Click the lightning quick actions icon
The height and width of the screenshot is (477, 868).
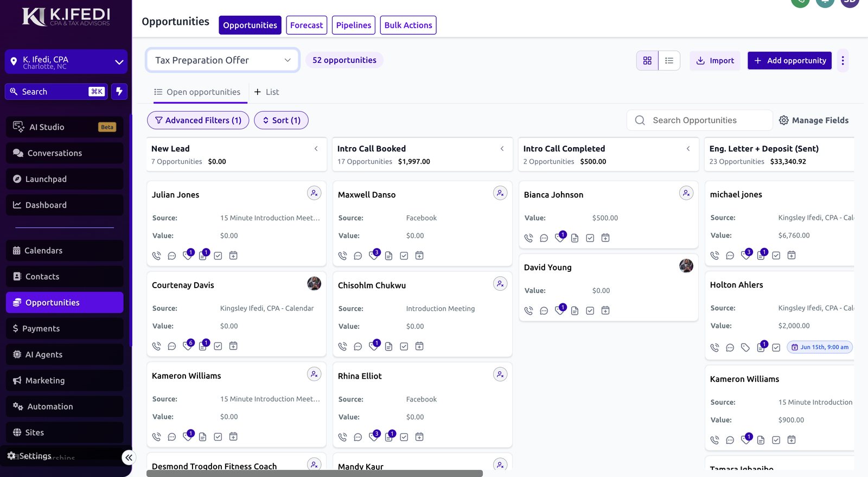pos(119,92)
